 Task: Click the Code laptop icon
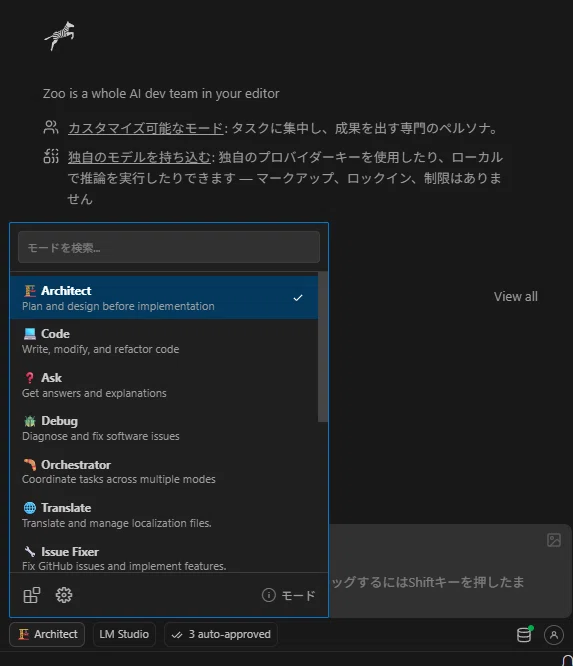click(30, 334)
